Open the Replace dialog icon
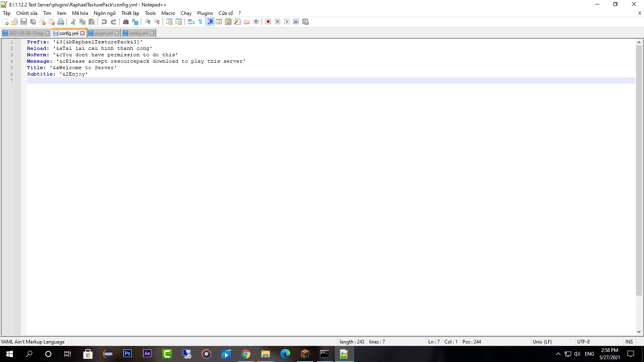Viewport: 644px width, 362px height. pyautogui.click(x=135, y=22)
